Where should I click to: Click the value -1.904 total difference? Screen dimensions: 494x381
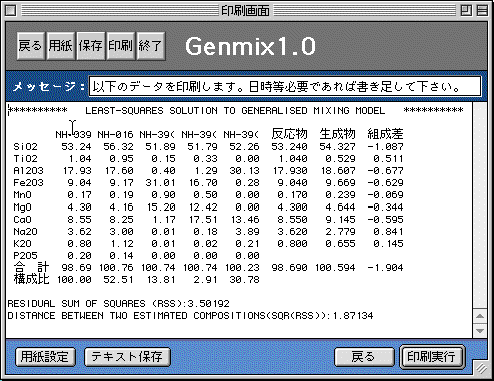385,268
